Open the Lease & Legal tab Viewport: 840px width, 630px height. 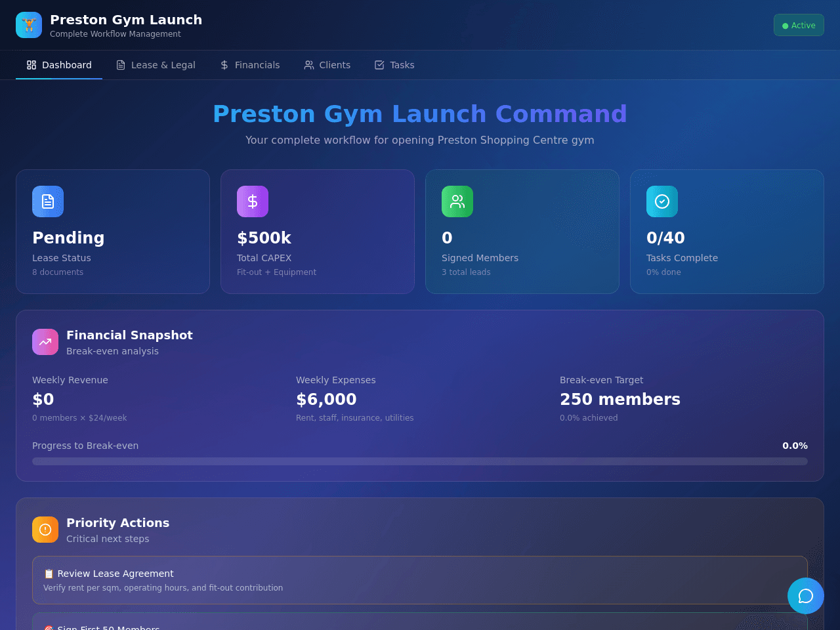(156, 65)
